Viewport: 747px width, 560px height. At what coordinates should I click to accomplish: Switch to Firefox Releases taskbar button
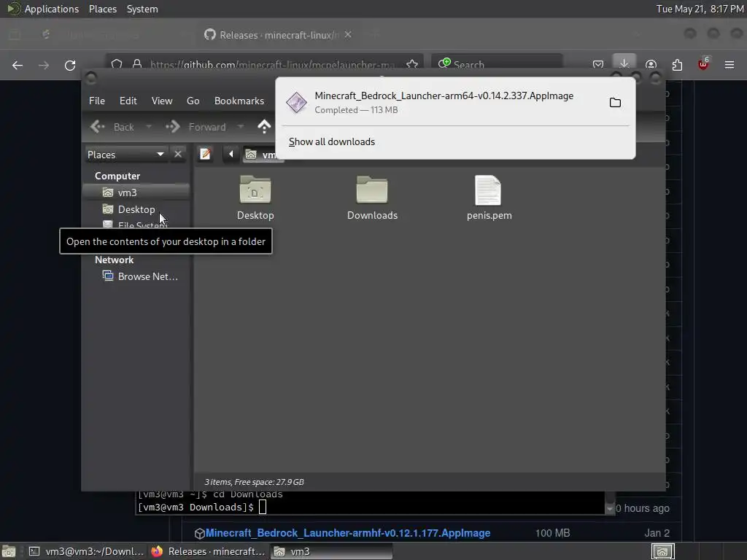point(208,551)
